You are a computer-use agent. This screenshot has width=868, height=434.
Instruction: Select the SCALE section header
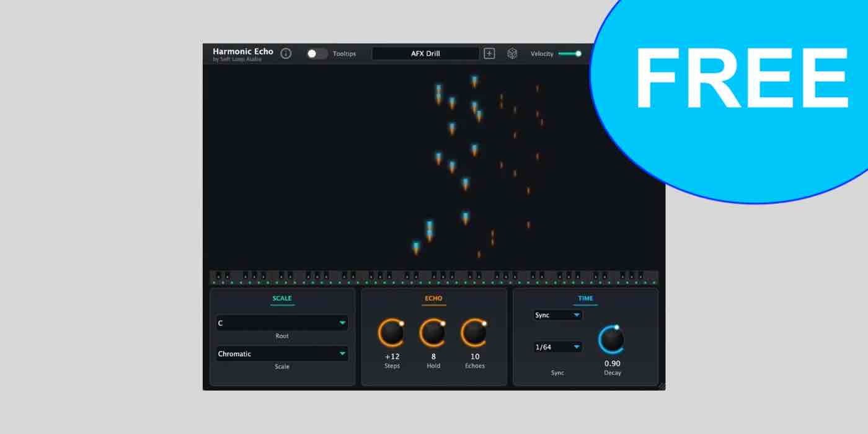[282, 299]
